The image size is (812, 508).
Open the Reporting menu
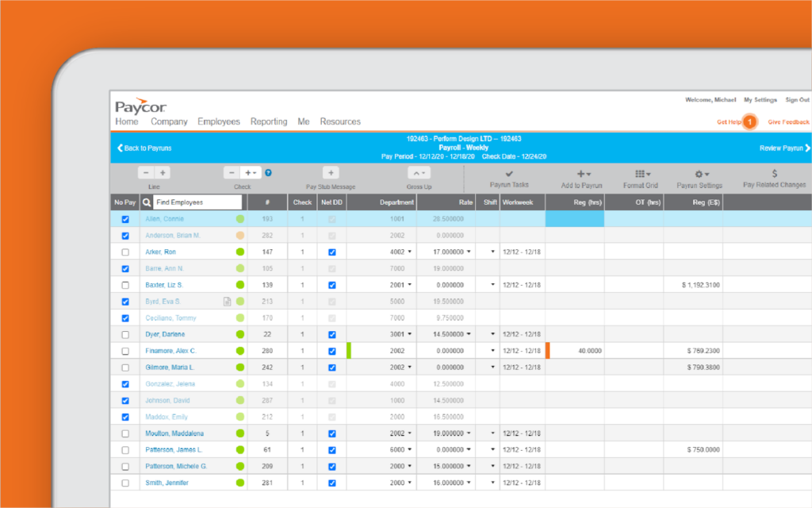[x=269, y=121]
